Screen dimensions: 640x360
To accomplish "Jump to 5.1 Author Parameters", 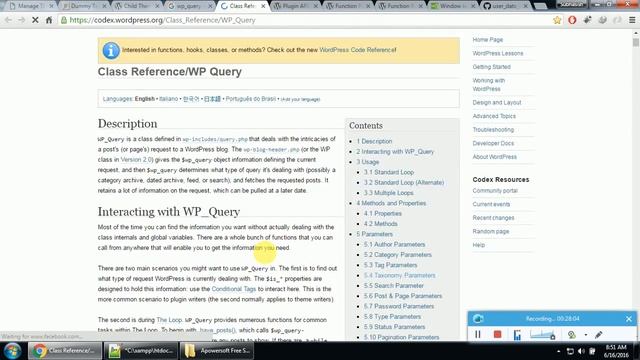I will click(x=395, y=244).
